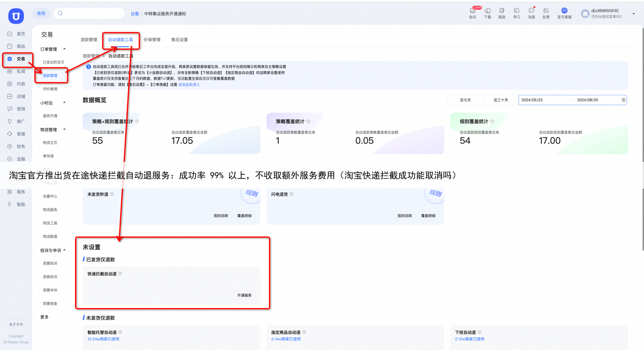The height and width of the screenshot is (350, 644).
Task: Select the 智能 item in the left sidebar
Action: 18,204
